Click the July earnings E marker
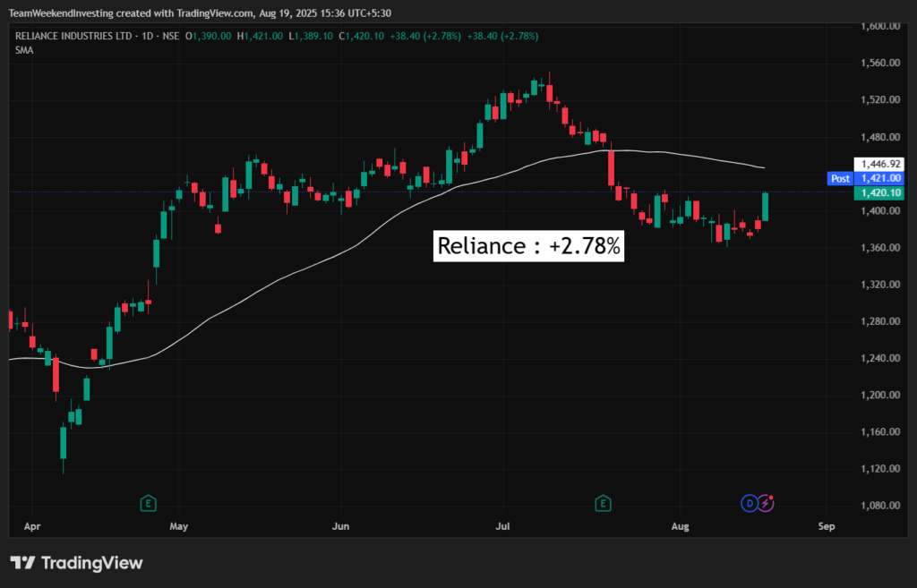 [603, 503]
